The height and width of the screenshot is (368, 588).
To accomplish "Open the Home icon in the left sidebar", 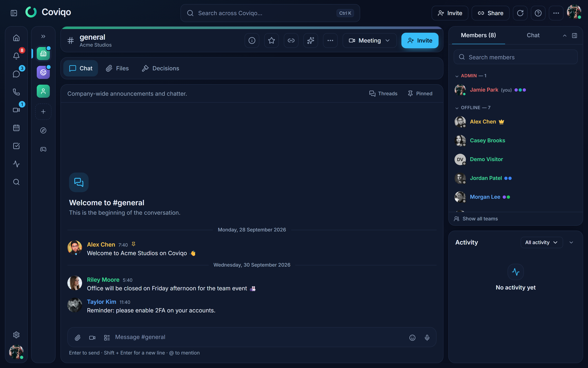I will click(x=16, y=38).
